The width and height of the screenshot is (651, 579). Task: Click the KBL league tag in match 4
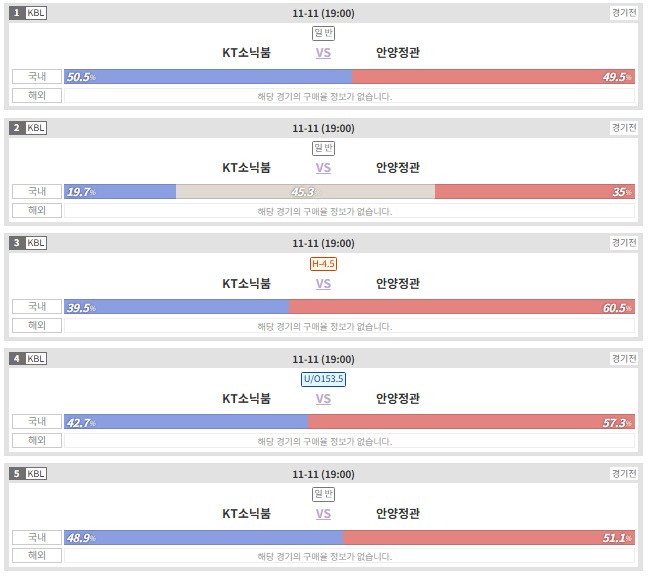pos(36,359)
